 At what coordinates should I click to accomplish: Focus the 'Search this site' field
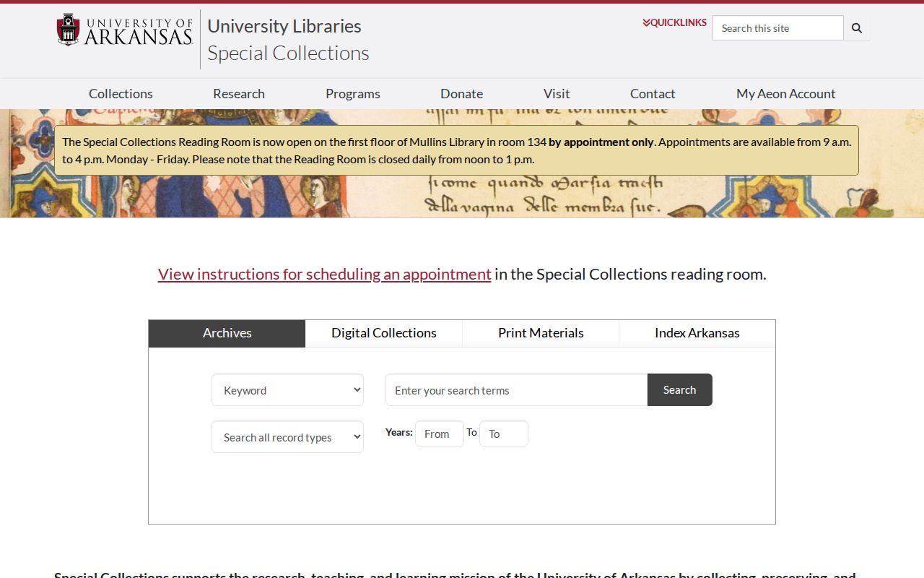[x=778, y=28]
